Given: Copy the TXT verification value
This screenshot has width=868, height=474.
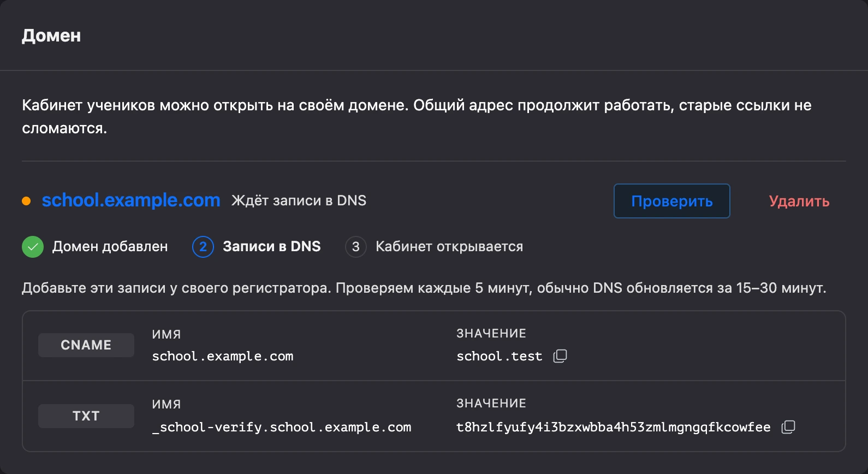Looking at the screenshot, I should click(x=788, y=427).
